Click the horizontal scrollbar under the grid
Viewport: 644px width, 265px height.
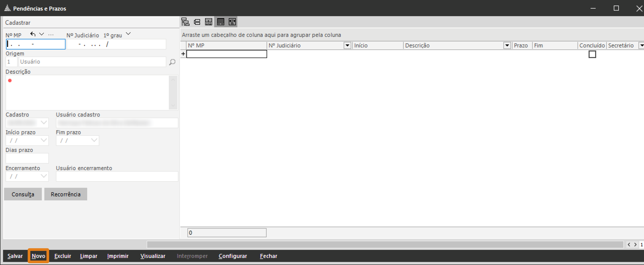[x=385, y=244]
